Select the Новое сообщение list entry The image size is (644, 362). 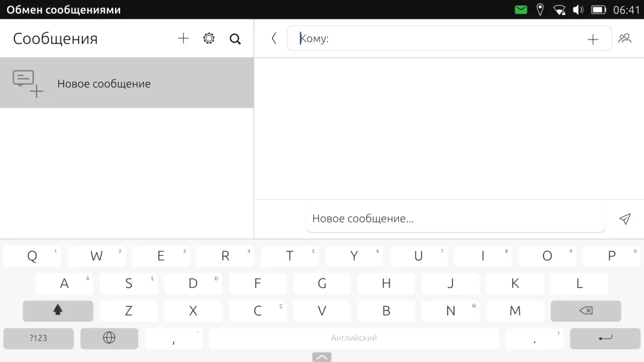click(x=126, y=82)
